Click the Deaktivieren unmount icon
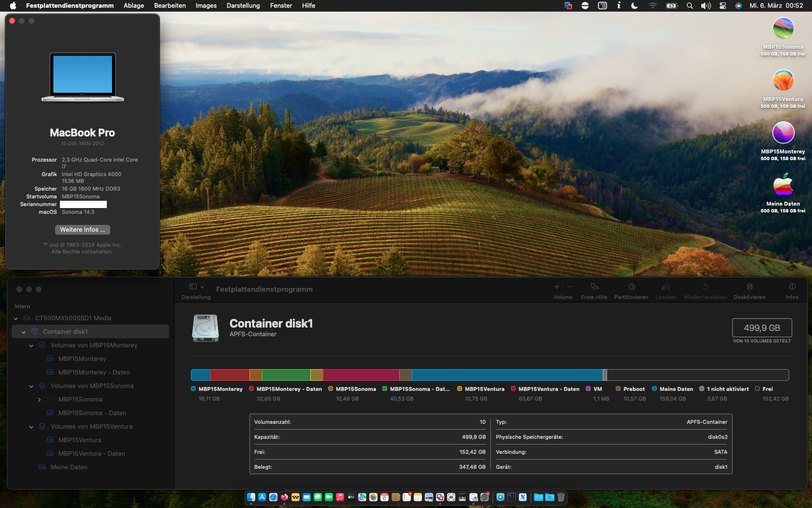Image resolution: width=812 pixels, height=508 pixels. pos(749,287)
